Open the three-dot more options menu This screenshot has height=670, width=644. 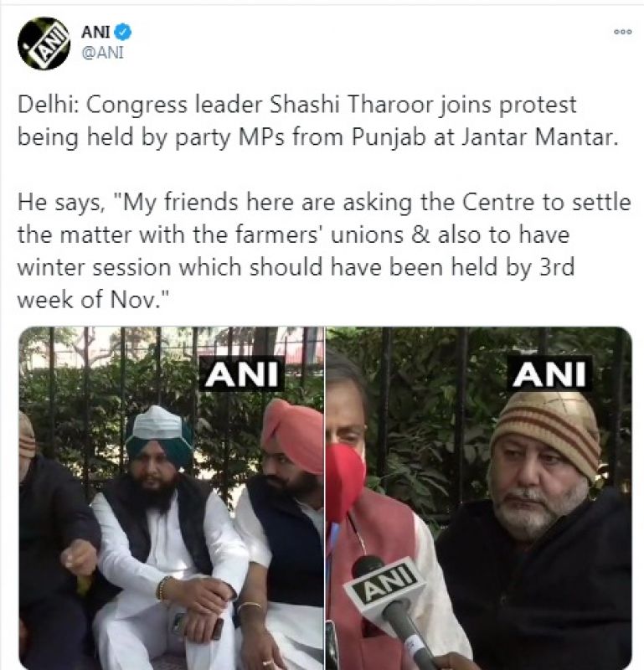pyautogui.click(x=622, y=32)
